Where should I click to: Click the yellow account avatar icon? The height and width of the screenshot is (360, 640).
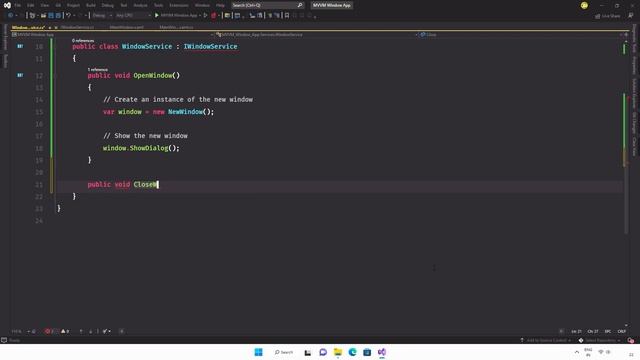click(584, 5)
